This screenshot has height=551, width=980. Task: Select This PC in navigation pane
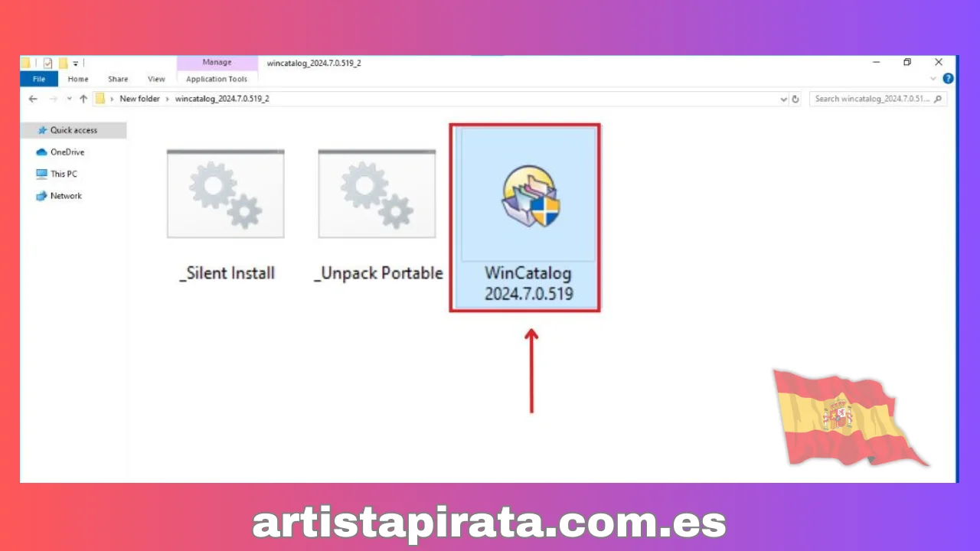pos(64,174)
